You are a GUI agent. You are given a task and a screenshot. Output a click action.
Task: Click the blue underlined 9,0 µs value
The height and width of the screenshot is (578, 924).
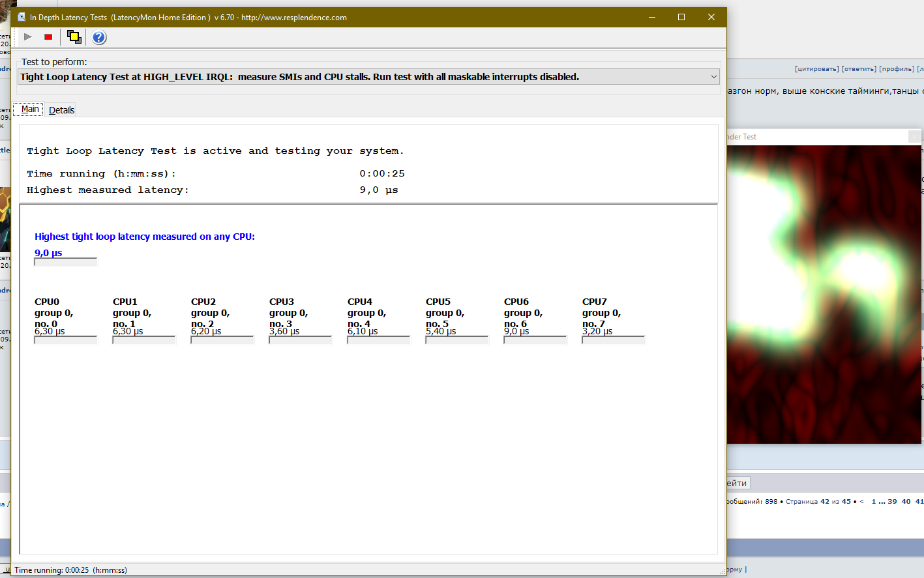click(x=48, y=253)
